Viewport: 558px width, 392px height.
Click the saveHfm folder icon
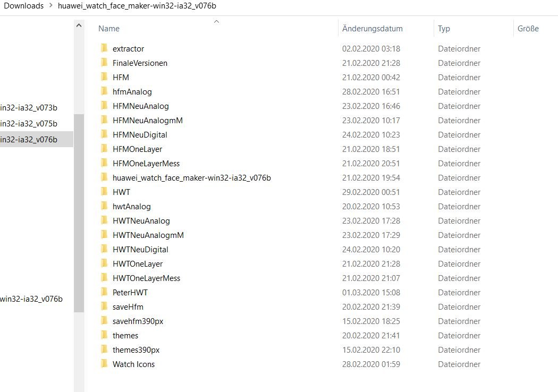click(104, 306)
